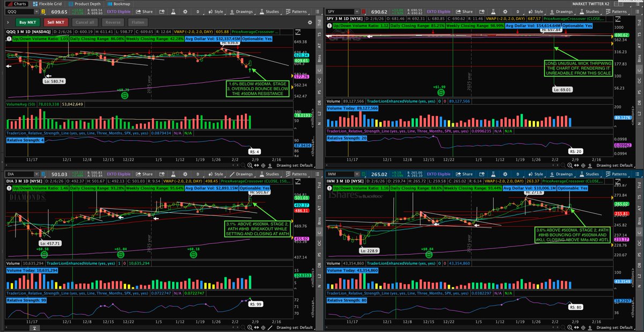Open the TS side tab on QQQ chart

[319, 34]
